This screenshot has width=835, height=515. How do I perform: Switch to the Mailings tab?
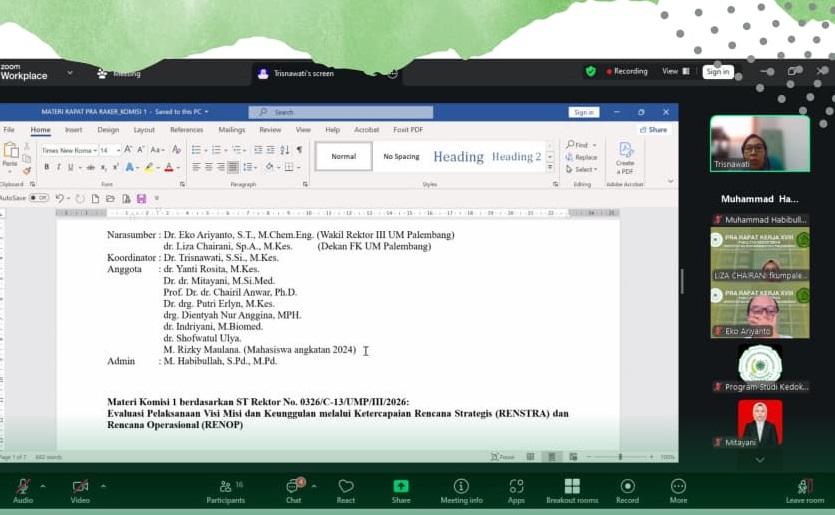coord(231,130)
